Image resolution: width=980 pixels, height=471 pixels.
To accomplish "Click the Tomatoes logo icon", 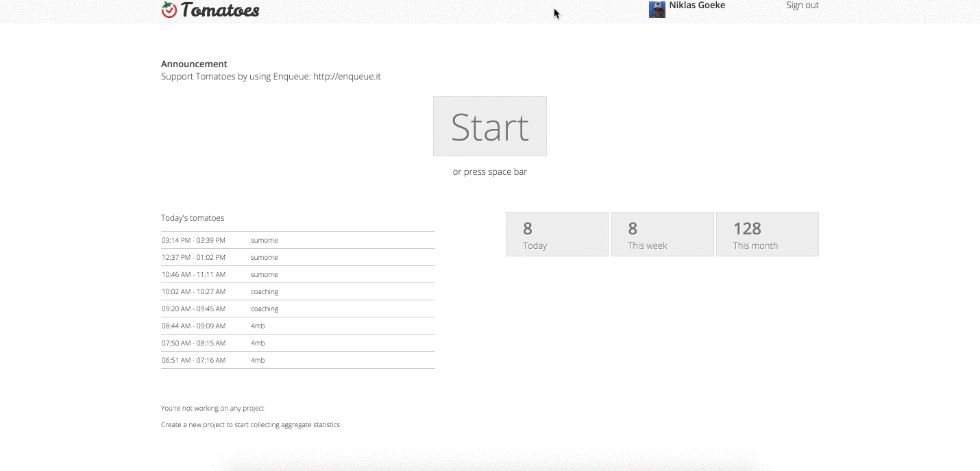I will (169, 10).
